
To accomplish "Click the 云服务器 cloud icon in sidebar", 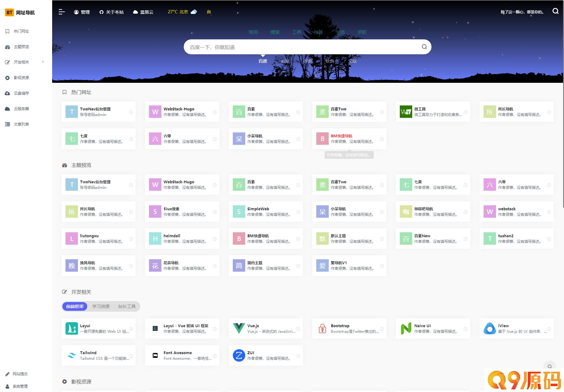I will tap(7, 109).
